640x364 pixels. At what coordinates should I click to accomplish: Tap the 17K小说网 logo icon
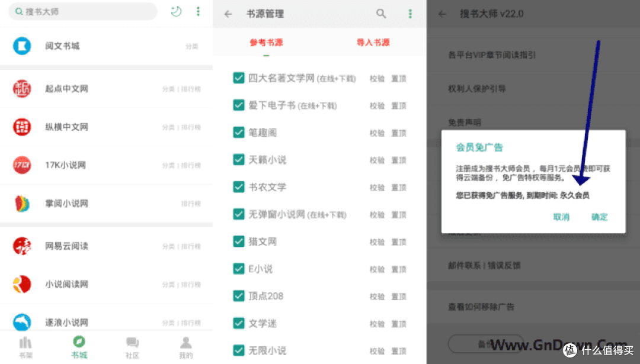click(22, 165)
